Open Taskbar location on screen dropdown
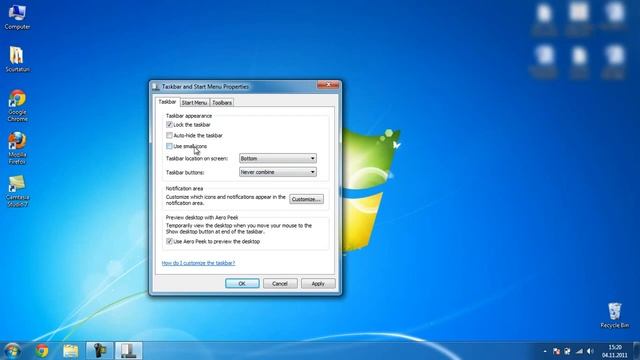The width and height of the screenshot is (640, 360). 278,158
